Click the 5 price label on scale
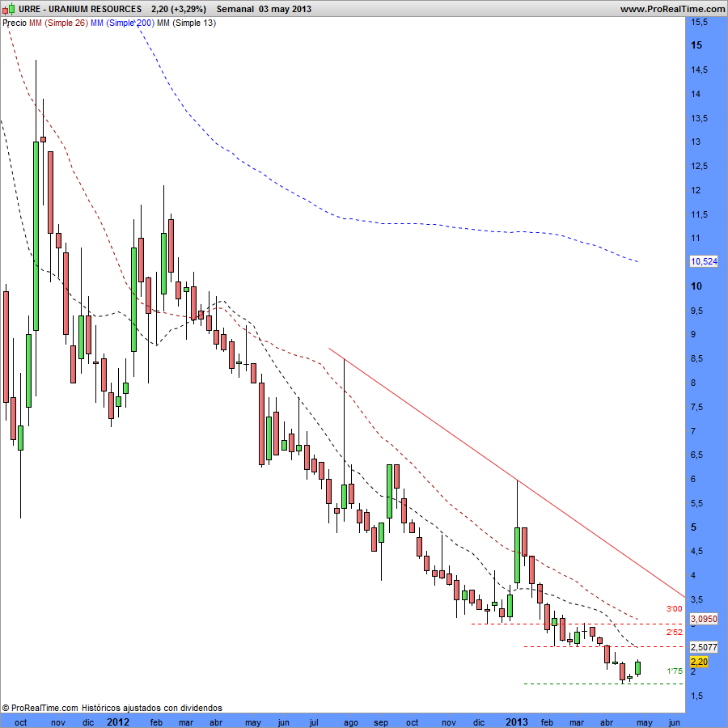Screen dimensions: 728x728 tap(694, 527)
